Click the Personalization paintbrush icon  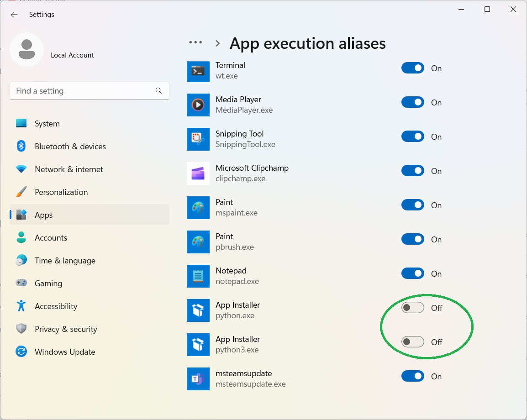tap(21, 192)
